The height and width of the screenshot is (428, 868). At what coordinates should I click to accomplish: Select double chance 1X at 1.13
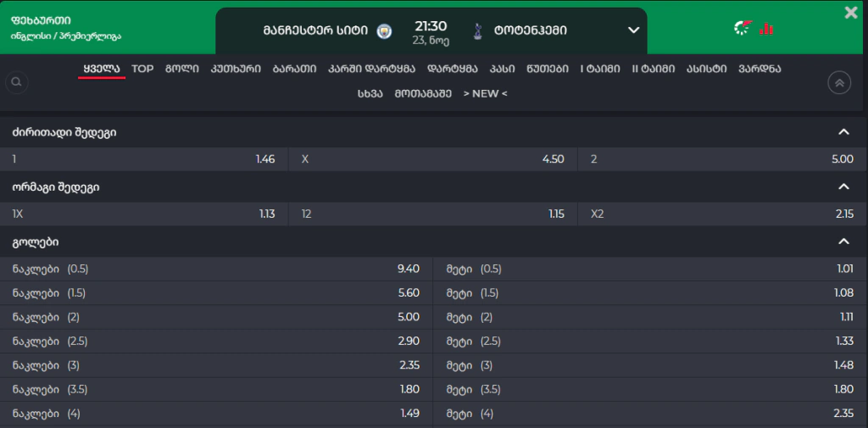coord(144,214)
